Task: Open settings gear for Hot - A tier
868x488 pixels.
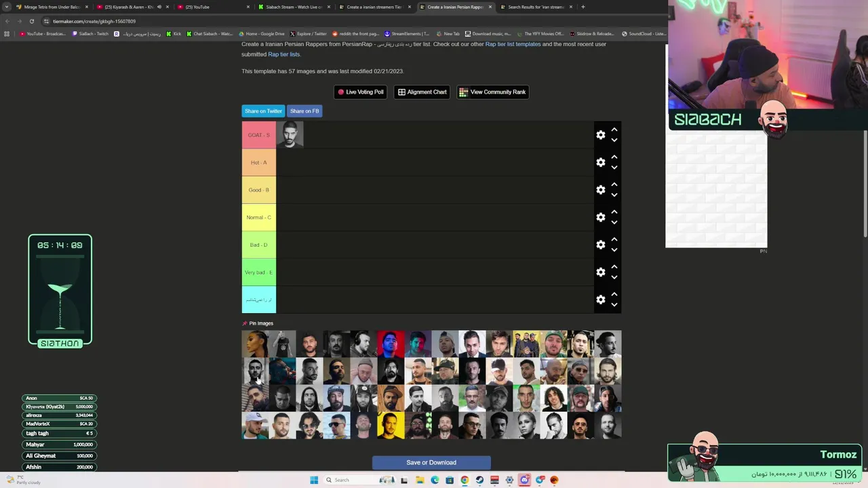Action: [x=600, y=163]
